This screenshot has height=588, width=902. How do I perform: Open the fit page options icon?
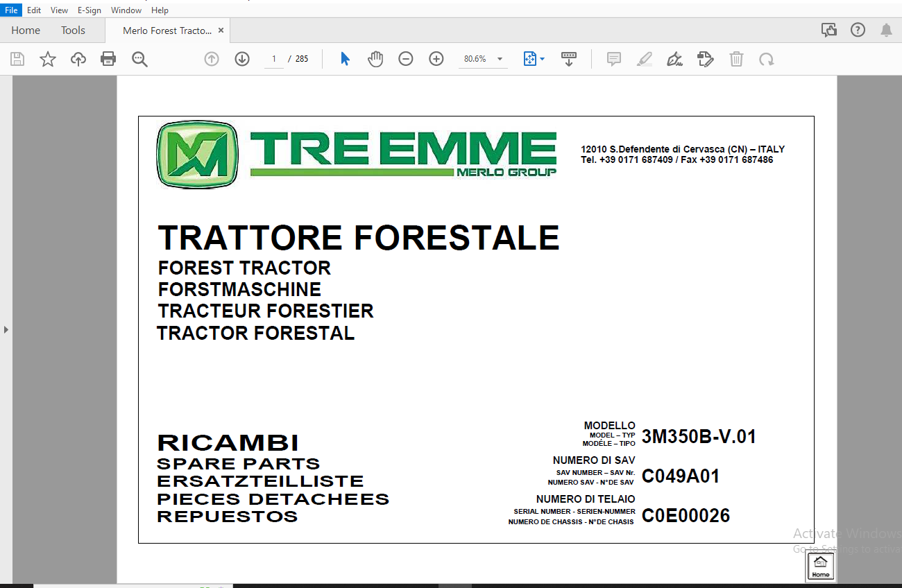(533, 59)
